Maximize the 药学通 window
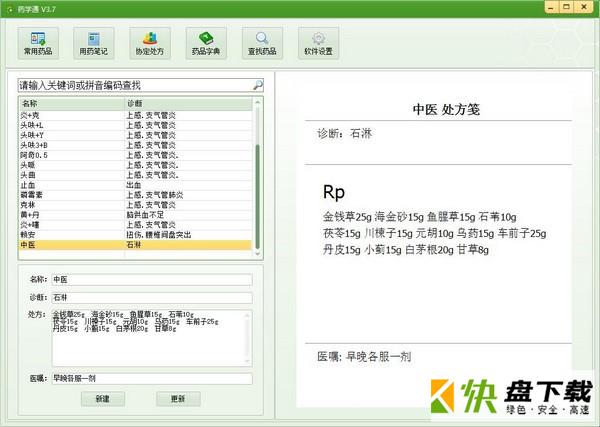Viewport: 600px width, 427px height. (567, 7)
